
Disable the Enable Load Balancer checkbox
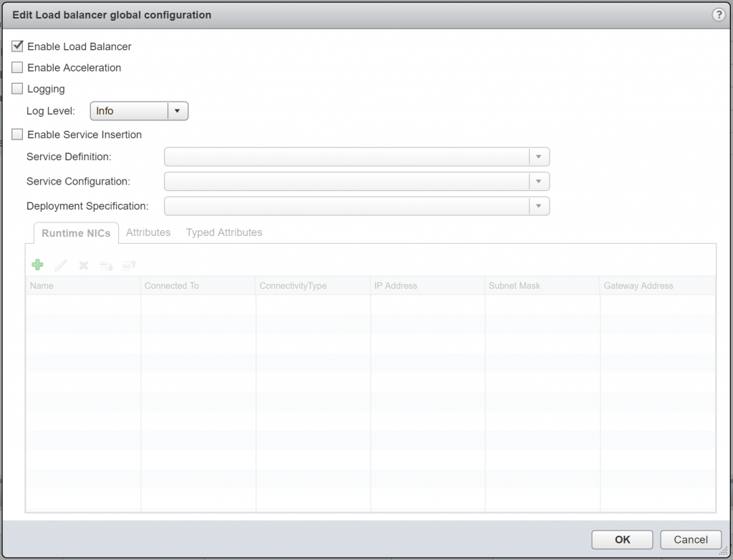(17, 46)
